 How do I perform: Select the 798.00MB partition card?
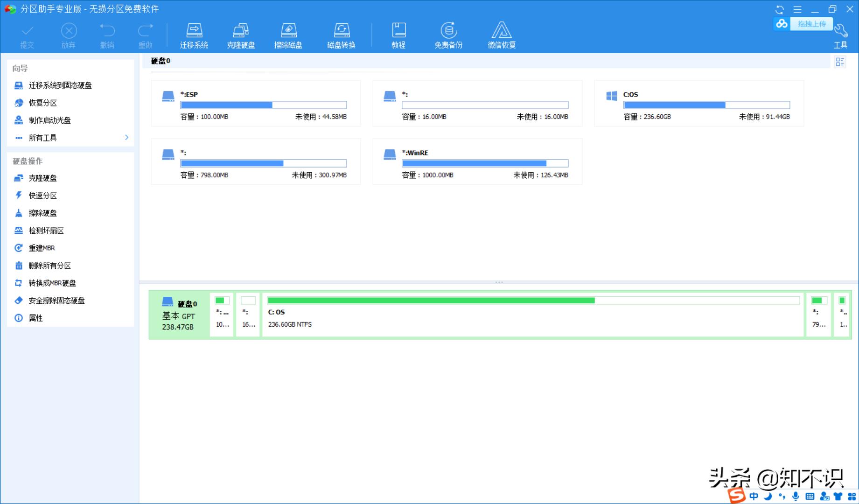(x=256, y=161)
